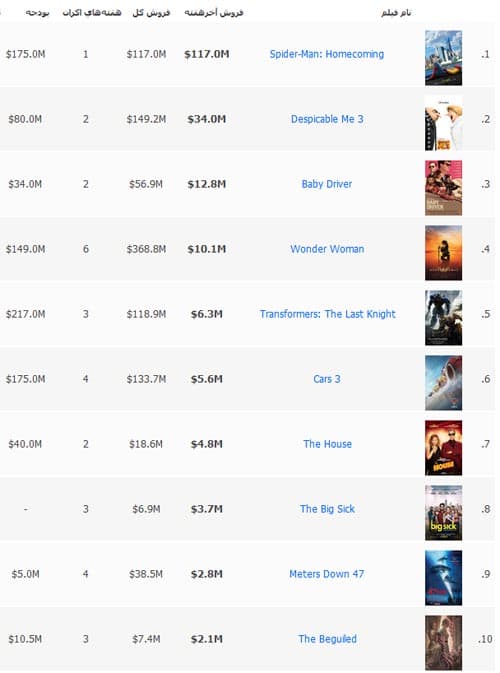The image size is (500, 673).
Task: Click The Big Sick poster thumbnail
Action: click(443, 513)
